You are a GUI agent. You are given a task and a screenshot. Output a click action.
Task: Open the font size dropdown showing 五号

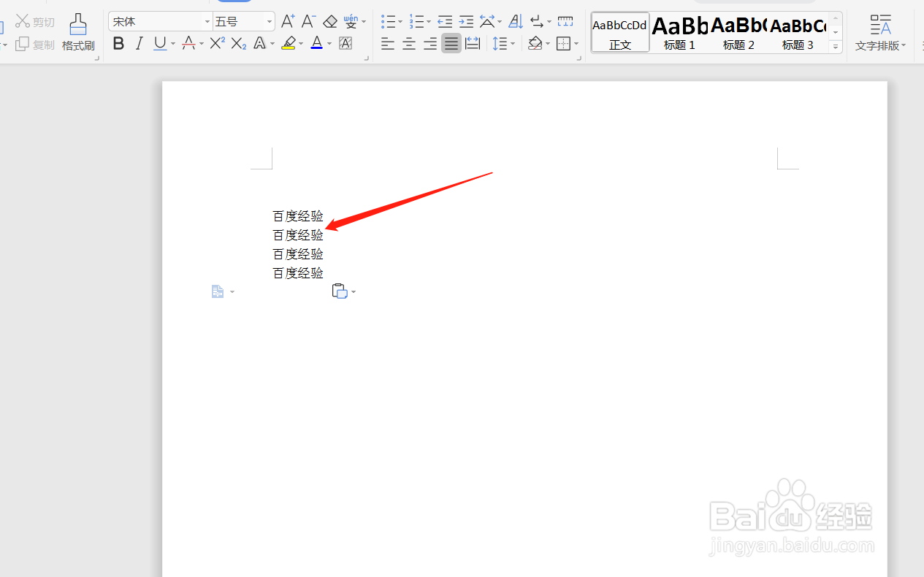(x=267, y=21)
